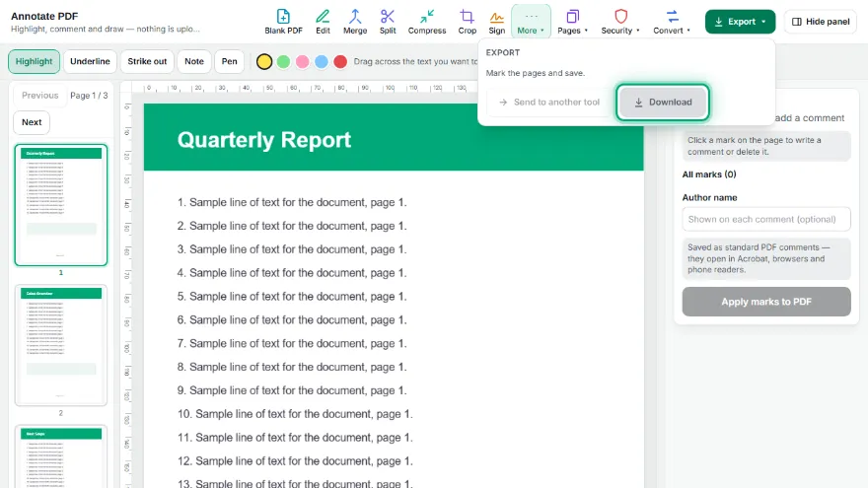Pick the red highlight color

[x=340, y=61]
